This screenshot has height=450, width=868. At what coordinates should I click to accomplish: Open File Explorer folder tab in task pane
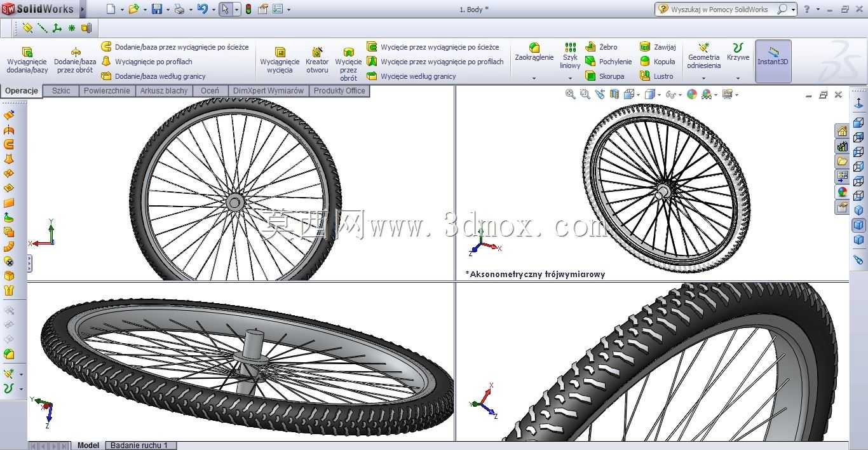842,161
